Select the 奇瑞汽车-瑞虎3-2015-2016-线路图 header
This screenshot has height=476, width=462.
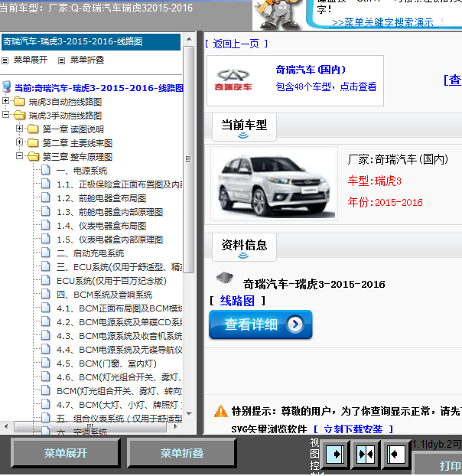[x=91, y=41]
